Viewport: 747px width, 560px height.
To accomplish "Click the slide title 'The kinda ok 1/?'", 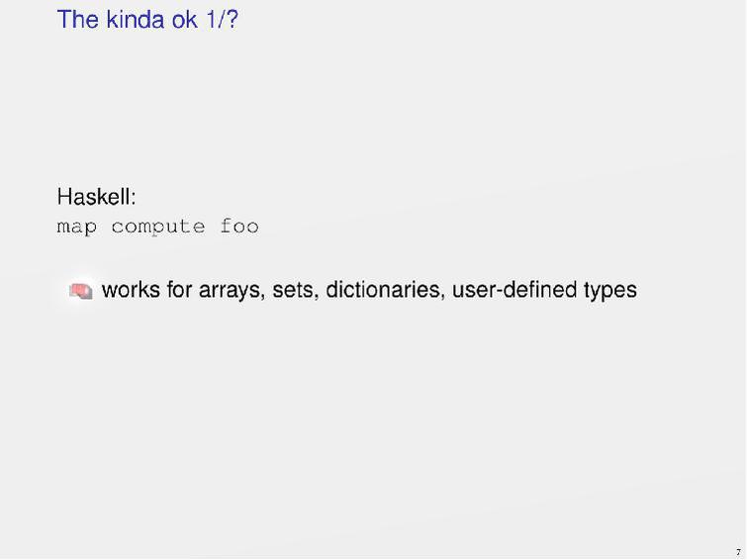I will point(147,19).
